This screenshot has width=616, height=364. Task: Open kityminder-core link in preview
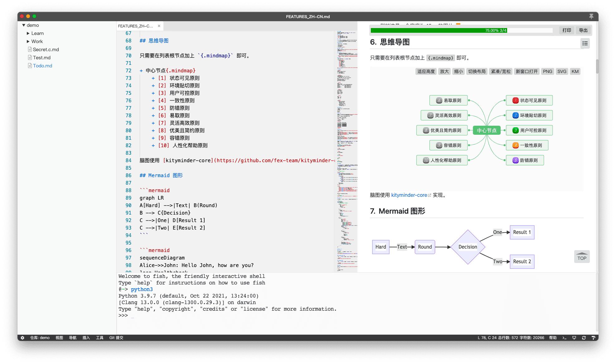point(409,195)
